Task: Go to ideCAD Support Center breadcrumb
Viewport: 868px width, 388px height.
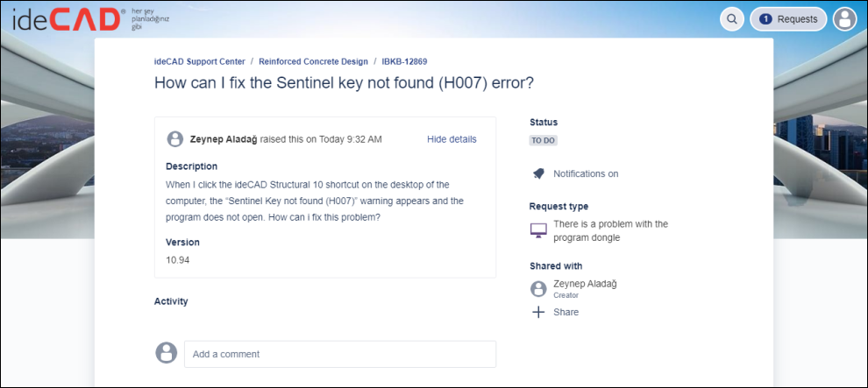Action: pos(200,62)
